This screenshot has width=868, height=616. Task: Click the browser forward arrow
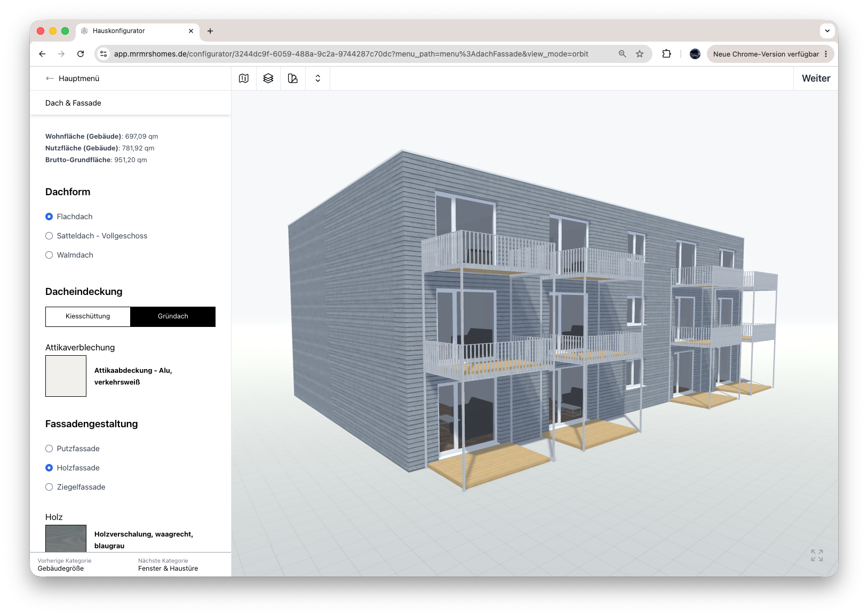(61, 54)
